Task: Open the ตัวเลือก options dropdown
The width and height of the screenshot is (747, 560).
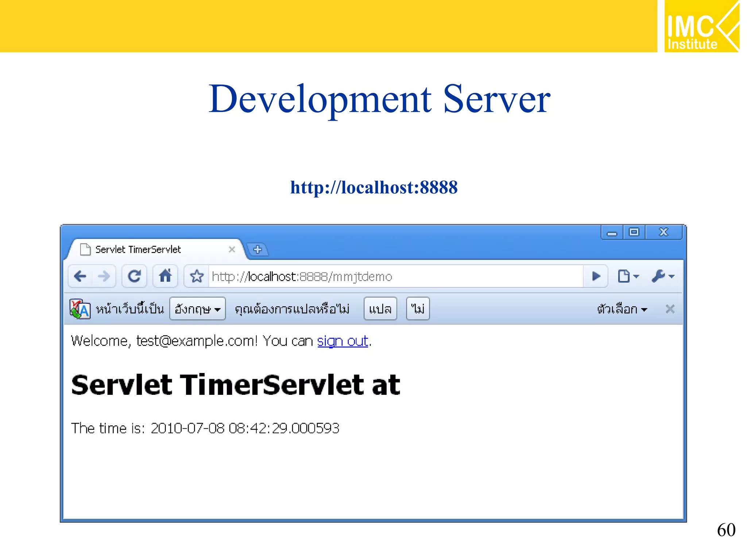Action: tap(622, 310)
